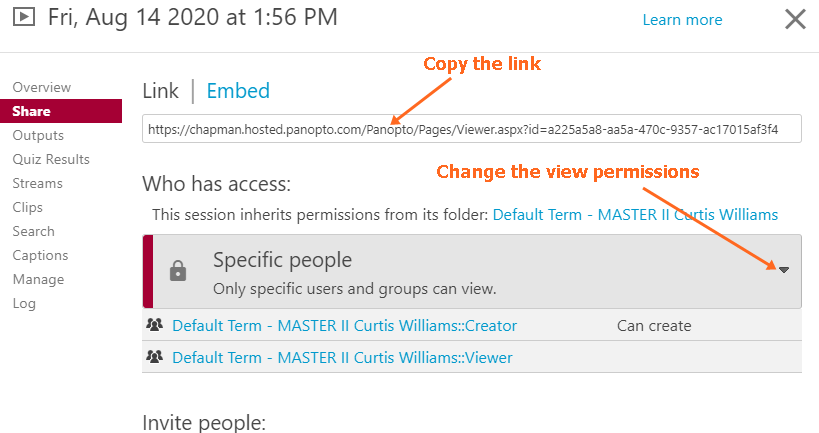Click the Learn more link

point(682,20)
